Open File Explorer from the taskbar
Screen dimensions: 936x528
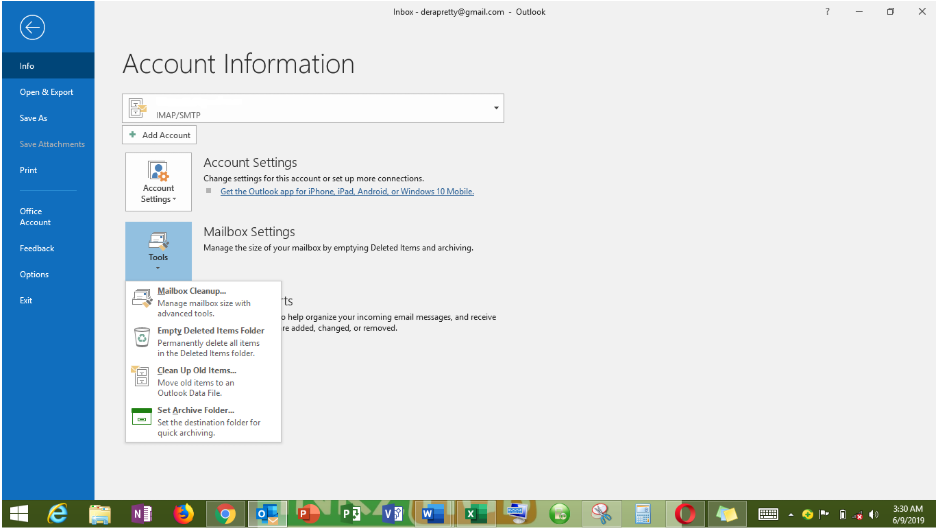pyautogui.click(x=100, y=514)
